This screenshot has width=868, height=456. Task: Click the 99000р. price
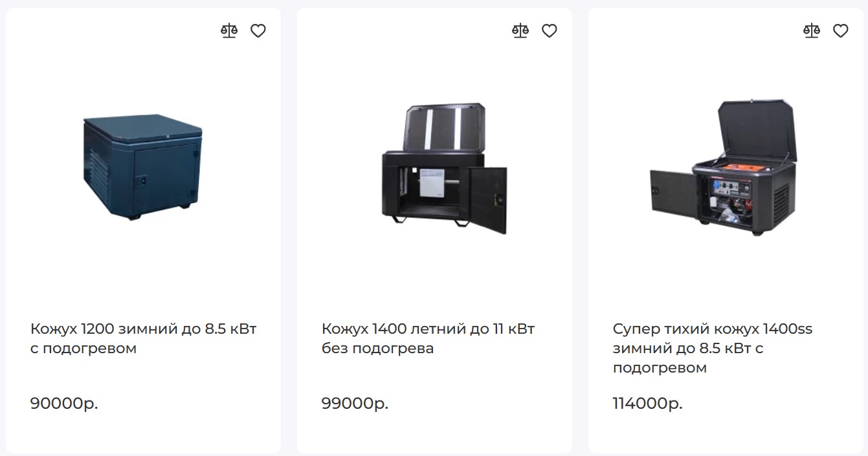coord(355,404)
